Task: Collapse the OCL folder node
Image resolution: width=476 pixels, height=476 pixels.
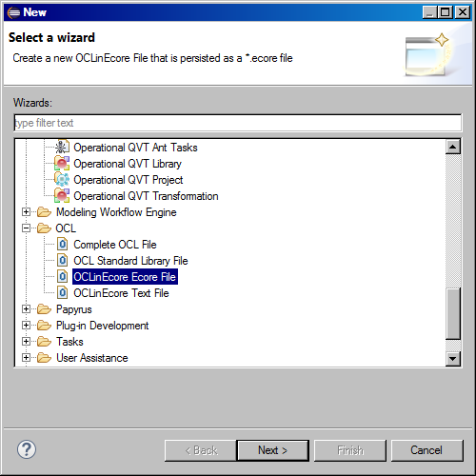Action: 27,228
